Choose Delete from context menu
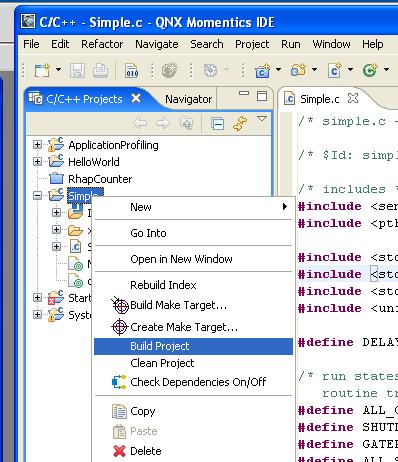398x462 pixels. tap(193, 451)
